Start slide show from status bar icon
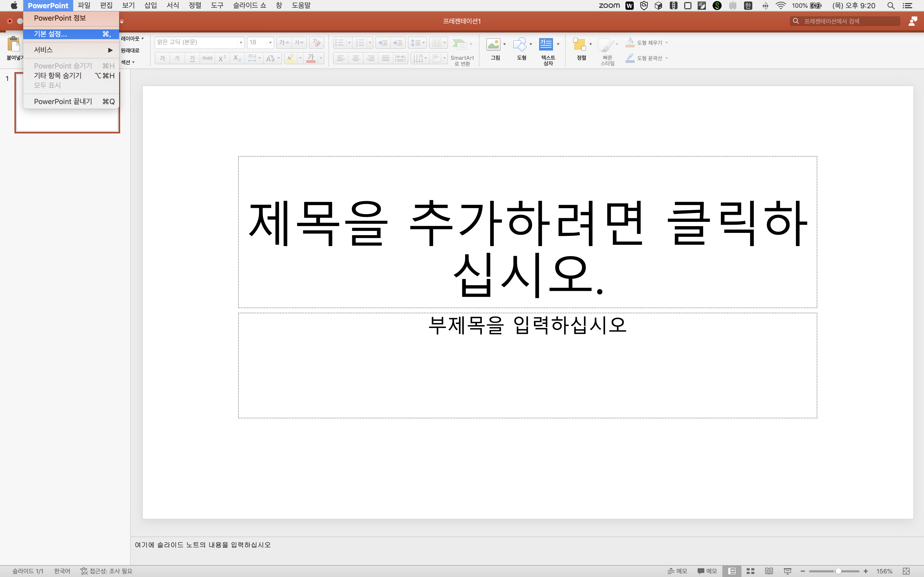This screenshot has height=577, width=924. click(x=787, y=571)
